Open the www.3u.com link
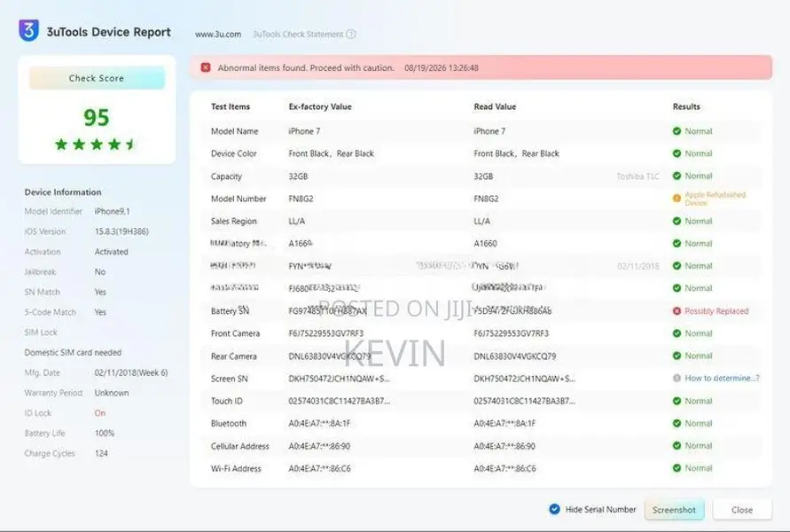The height and width of the screenshot is (532, 790). coord(218,35)
